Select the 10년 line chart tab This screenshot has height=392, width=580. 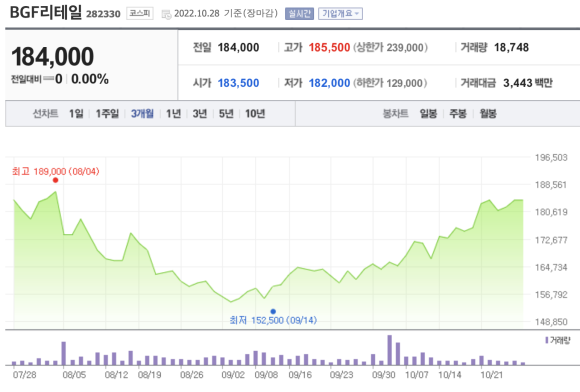click(255, 114)
